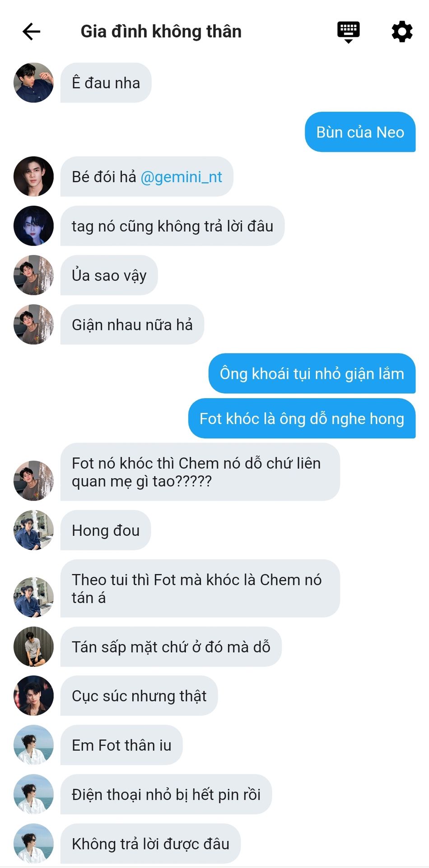Tap avatar beside "Hong đou" message

tap(33, 530)
